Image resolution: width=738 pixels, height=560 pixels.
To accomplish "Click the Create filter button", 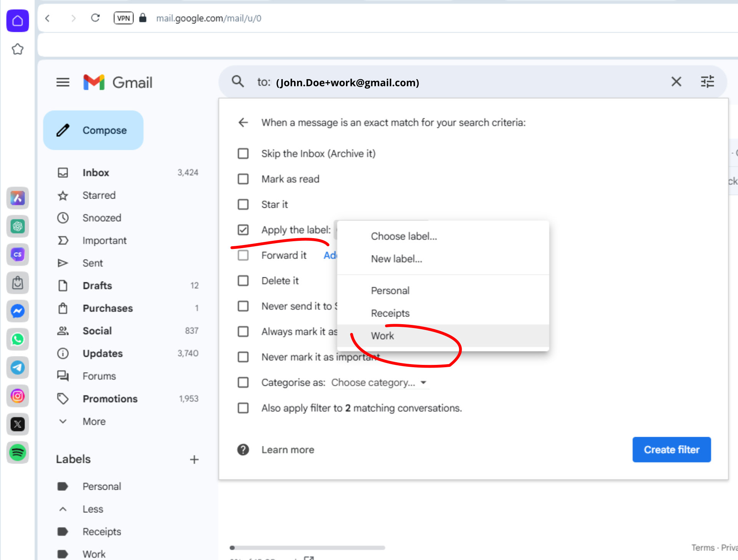I will [x=671, y=449].
